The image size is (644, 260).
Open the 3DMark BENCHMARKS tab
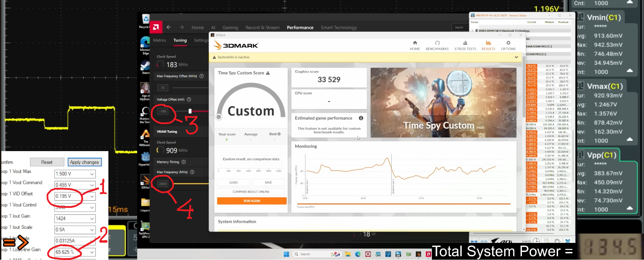point(437,46)
